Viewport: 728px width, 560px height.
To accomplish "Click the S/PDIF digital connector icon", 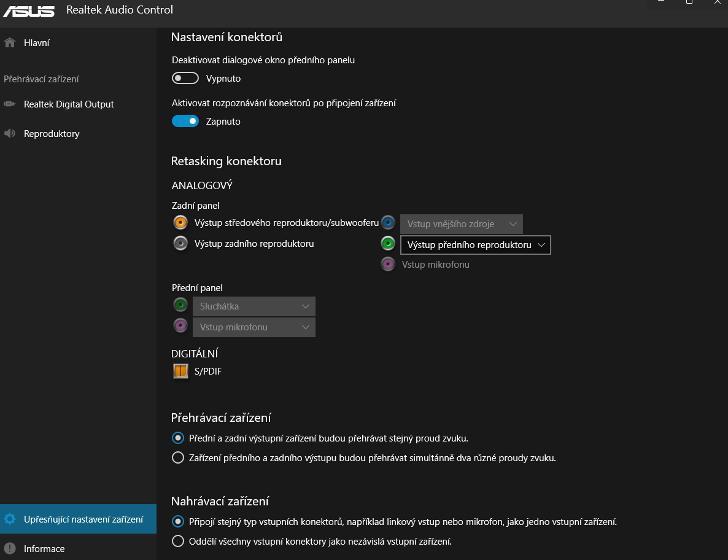I will pyautogui.click(x=180, y=371).
